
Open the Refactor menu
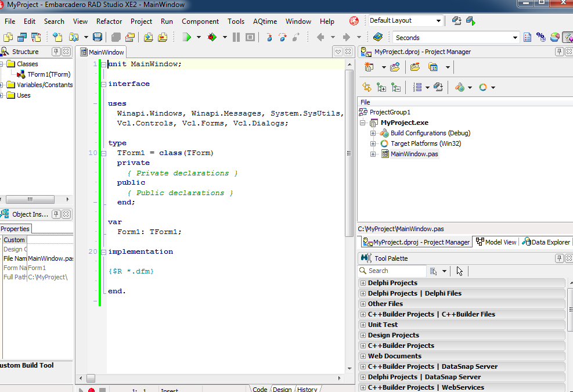coord(109,21)
